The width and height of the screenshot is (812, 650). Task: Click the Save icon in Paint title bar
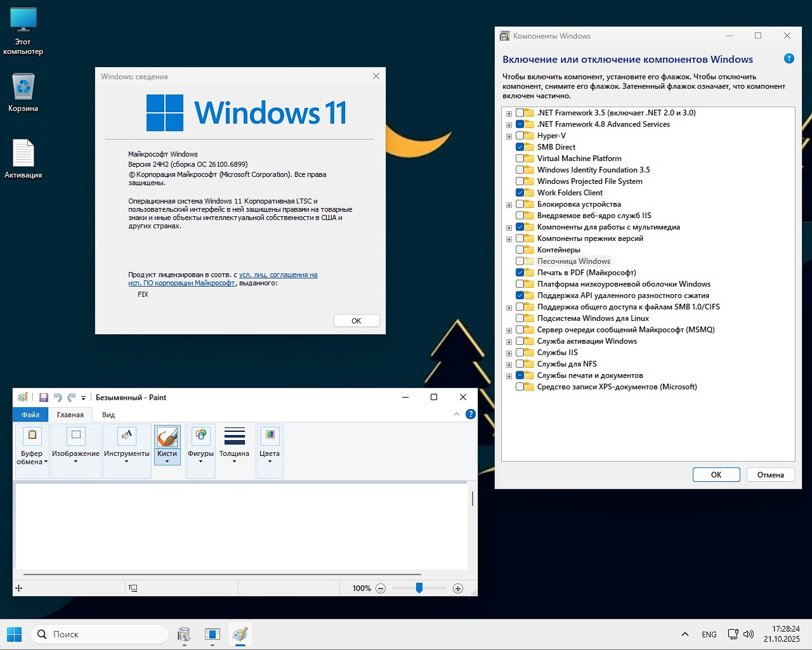(x=44, y=398)
